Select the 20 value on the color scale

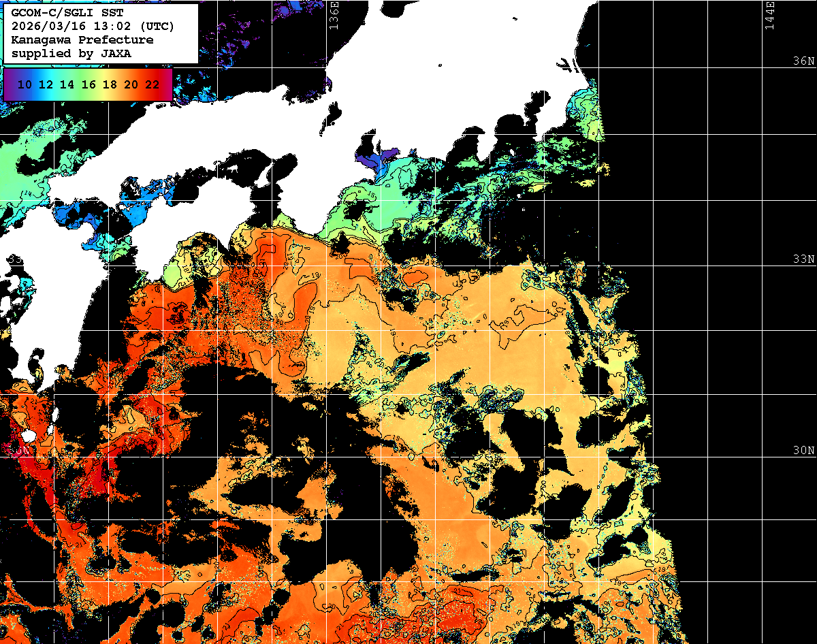point(131,84)
